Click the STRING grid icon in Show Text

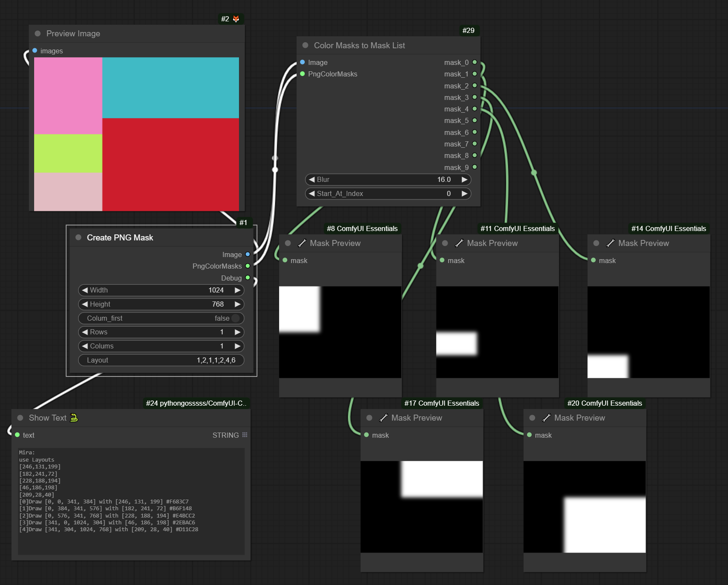[x=245, y=435]
